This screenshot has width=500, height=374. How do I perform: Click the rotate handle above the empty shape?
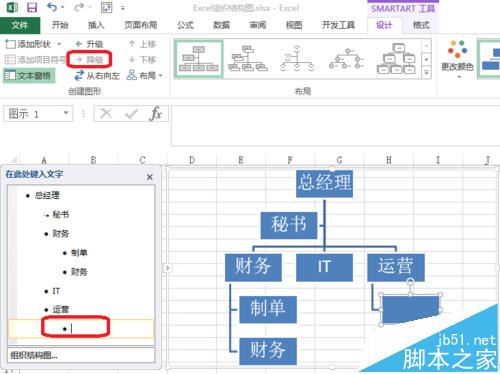pos(411,281)
